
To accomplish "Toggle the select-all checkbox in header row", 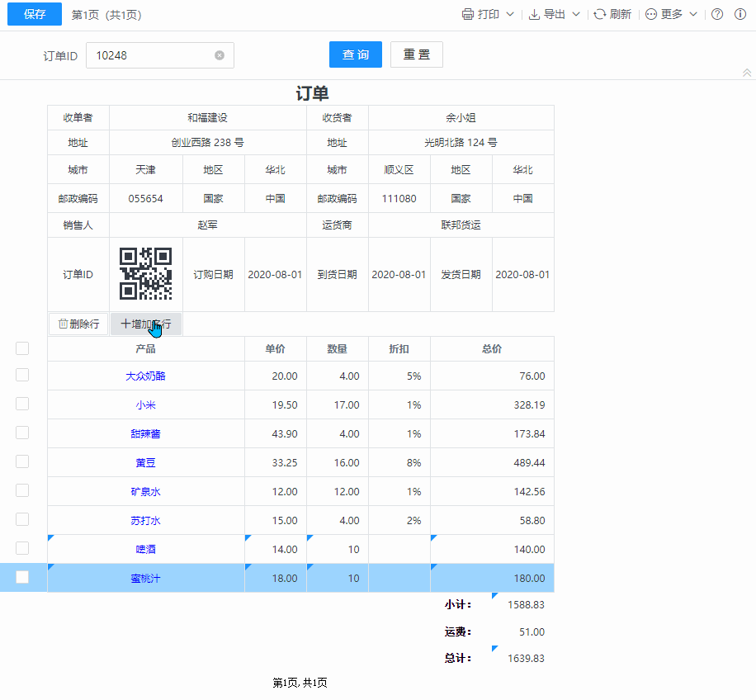I will tap(22, 348).
